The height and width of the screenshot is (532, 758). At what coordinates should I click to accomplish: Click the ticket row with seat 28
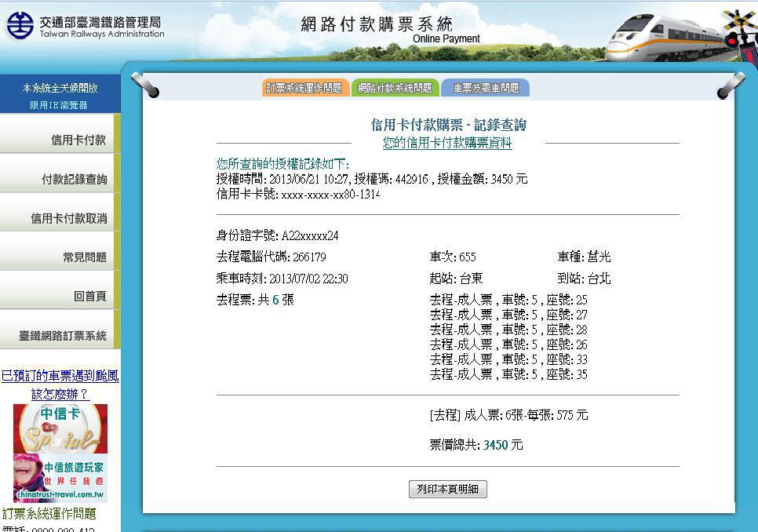(508, 330)
